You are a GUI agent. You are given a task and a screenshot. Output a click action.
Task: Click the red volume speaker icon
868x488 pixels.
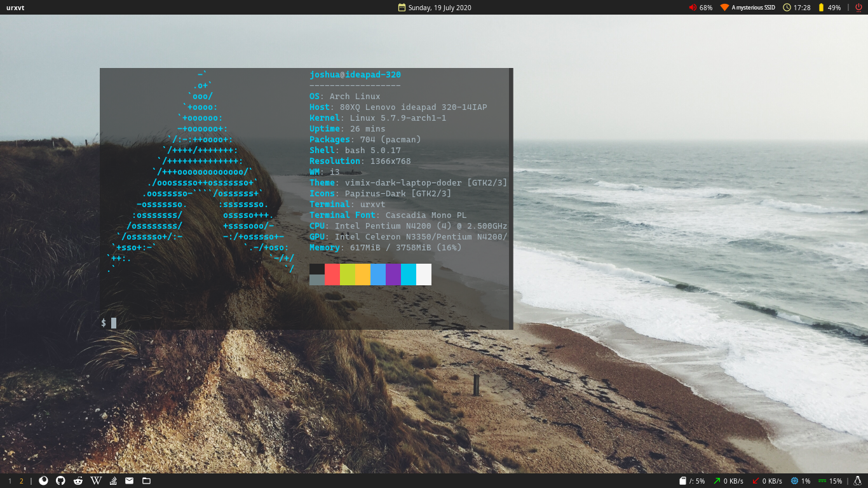693,8
